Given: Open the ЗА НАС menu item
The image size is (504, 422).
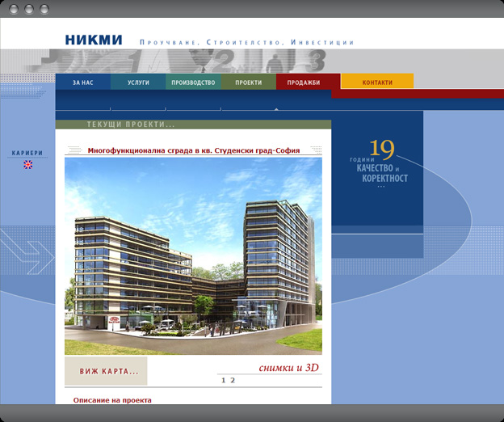Looking at the screenshot, I should tap(83, 82).
